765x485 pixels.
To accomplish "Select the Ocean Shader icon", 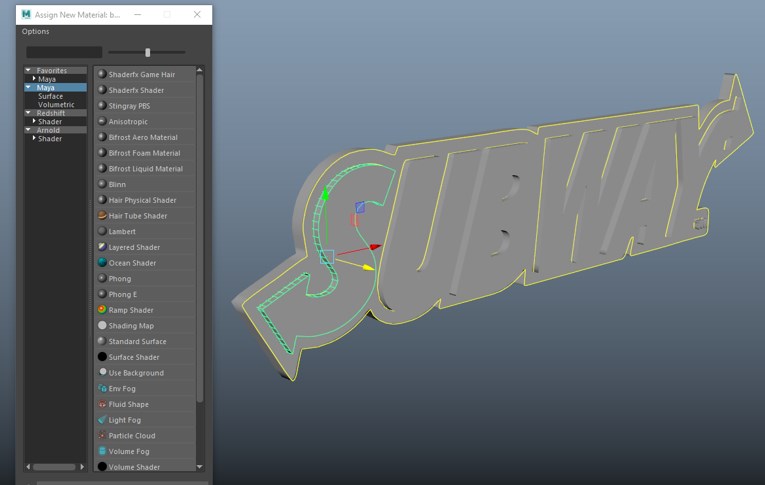I will [x=102, y=263].
